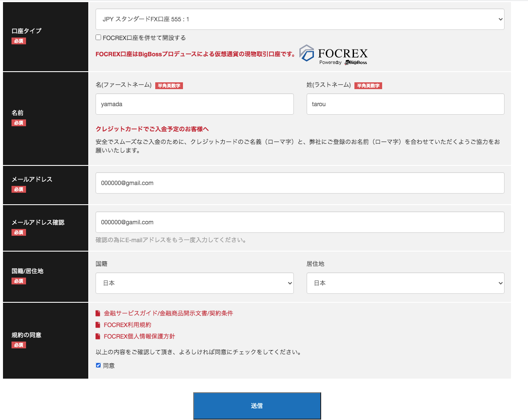Click the 口座タイプ row label
This screenshot has height=420, width=528.
point(26,31)
